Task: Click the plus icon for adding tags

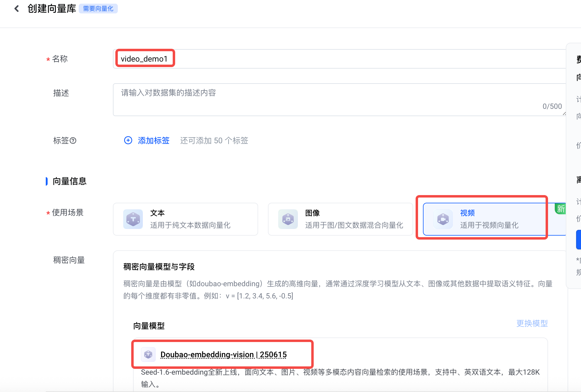Action: [128, 140]
